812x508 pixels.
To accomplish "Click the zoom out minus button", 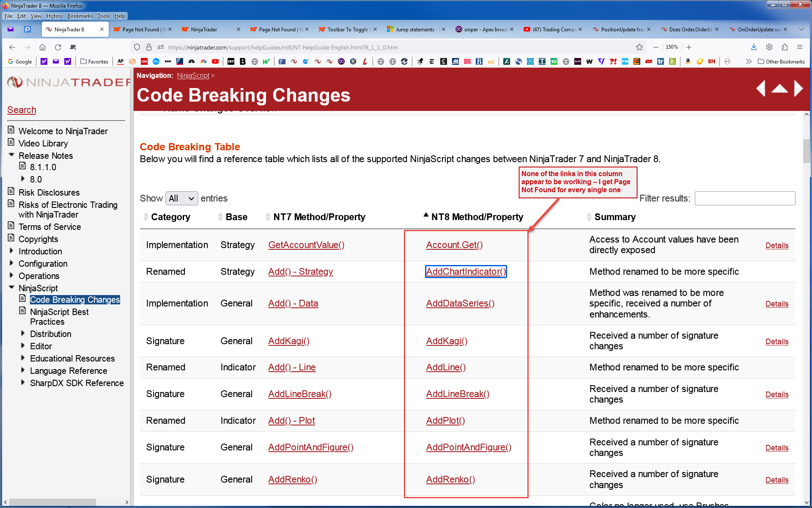I will [x=656, y=47].
